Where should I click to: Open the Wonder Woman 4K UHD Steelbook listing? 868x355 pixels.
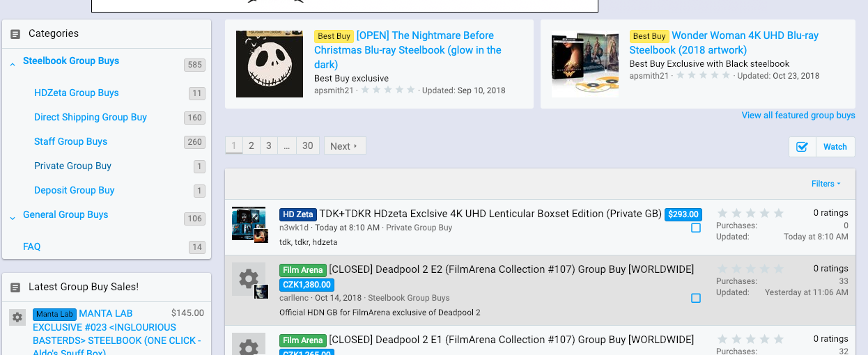coord(724,42)
